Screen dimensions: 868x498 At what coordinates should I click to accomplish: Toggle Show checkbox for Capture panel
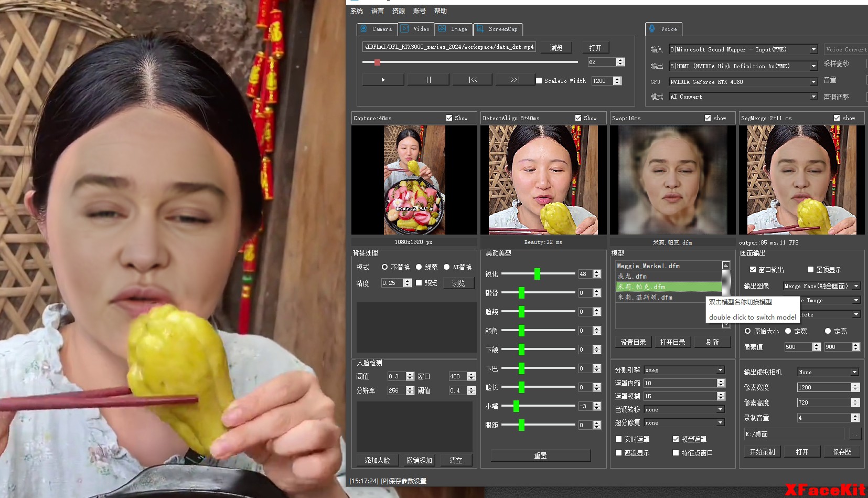click(x=449, y=118)
